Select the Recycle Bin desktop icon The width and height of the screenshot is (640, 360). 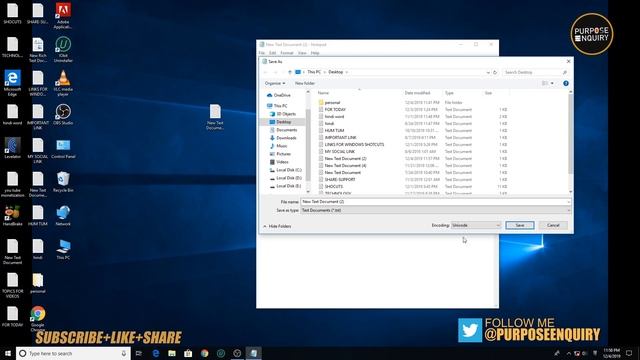(63, 182)
